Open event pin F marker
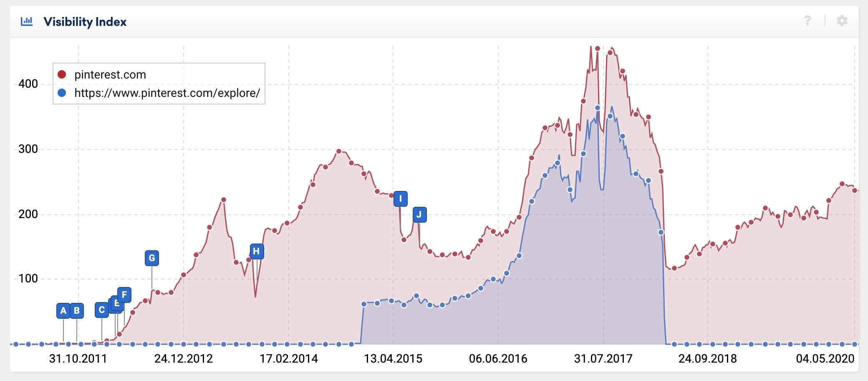 124,295
